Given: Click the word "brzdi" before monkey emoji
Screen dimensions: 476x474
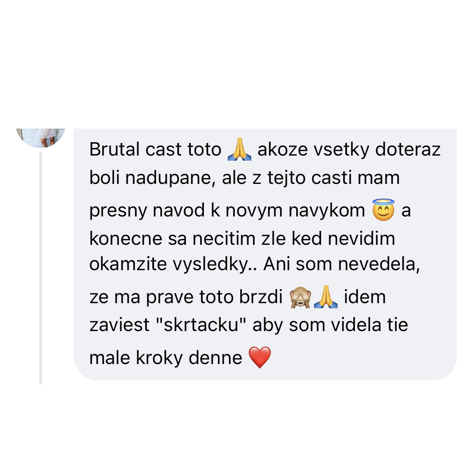Looking at the screenshot, I should 261,297.
